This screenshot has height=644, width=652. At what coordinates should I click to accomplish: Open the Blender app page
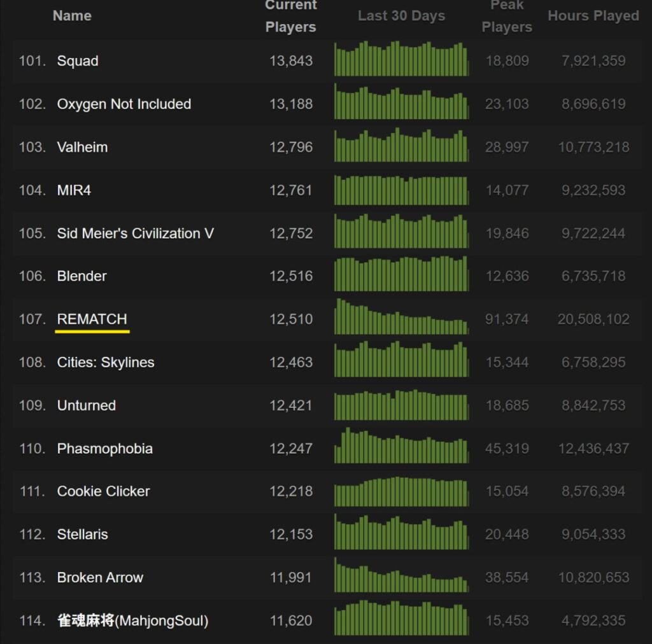pyautogui.click(x=82, y=276)
